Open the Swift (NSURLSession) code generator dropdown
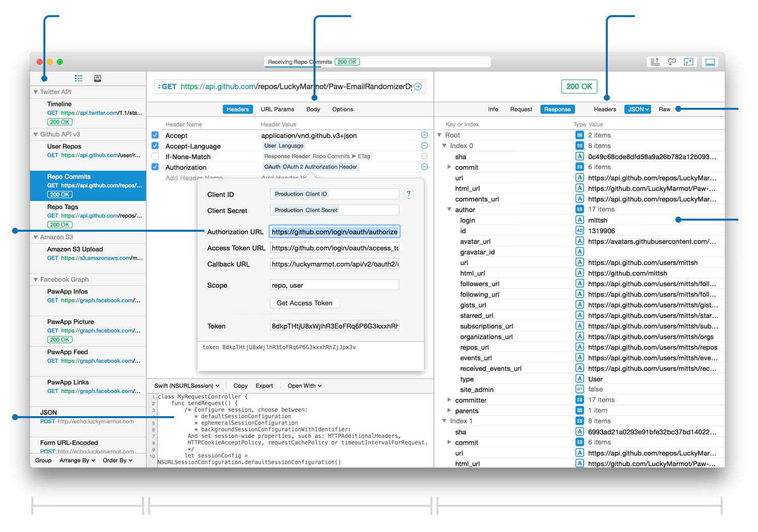This screenshot has height=532, width=758. click(x=187, y=386)
